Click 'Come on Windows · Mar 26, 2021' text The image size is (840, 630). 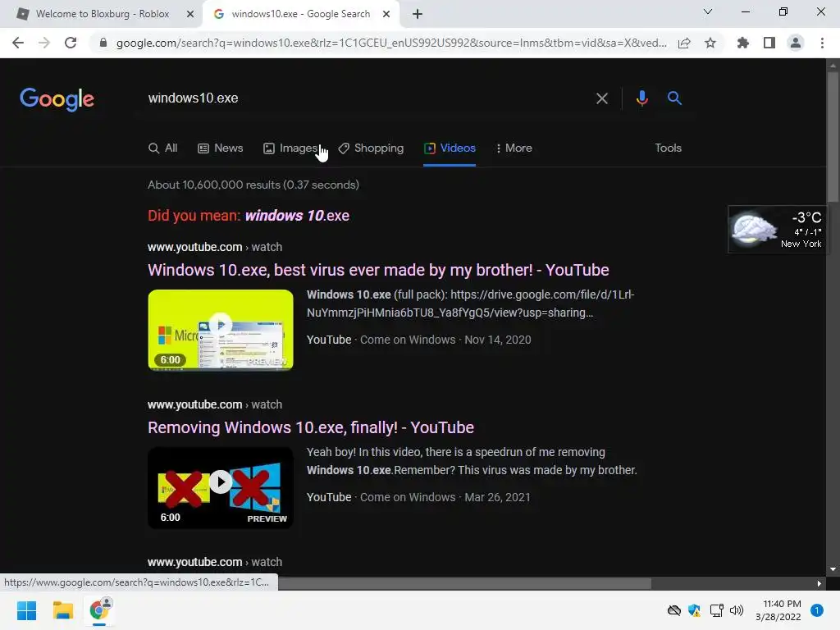pyautogui.click(x=445, y=497)
